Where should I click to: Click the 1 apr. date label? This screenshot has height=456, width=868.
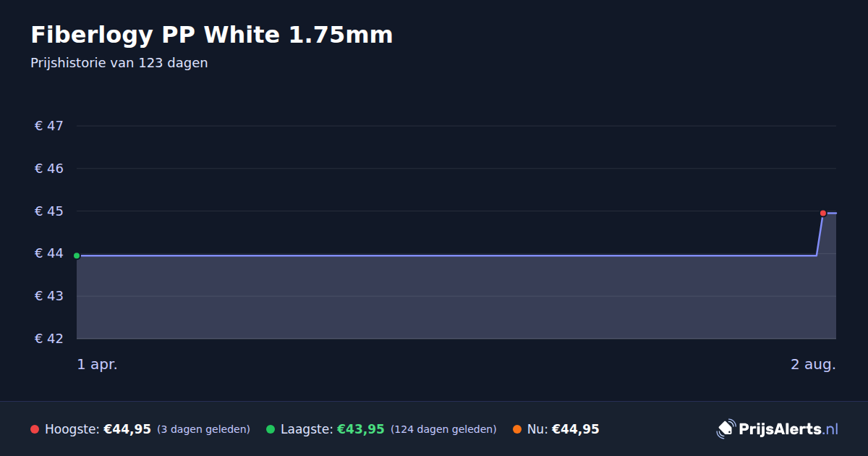pyautogui.click(x=98, y=365)
